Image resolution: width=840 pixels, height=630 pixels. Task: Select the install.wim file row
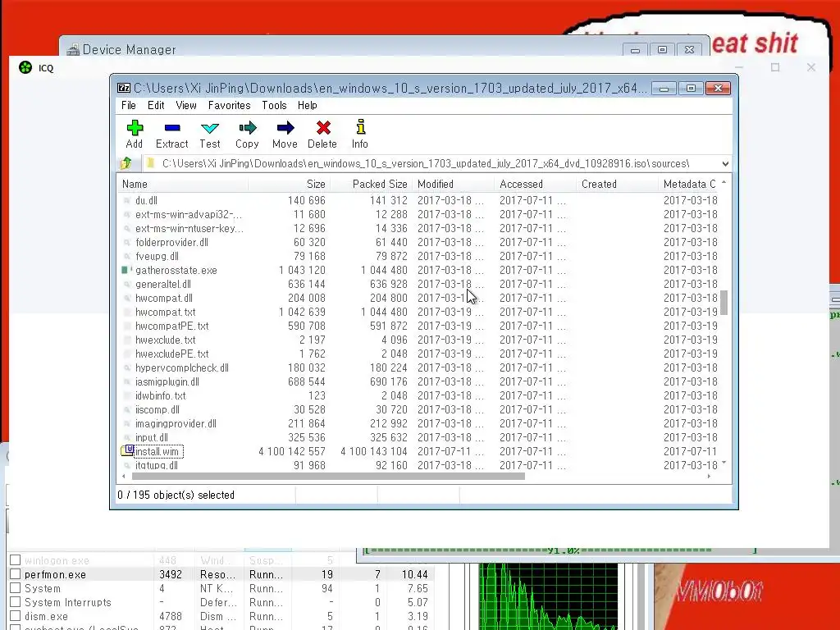click(419, 451)
